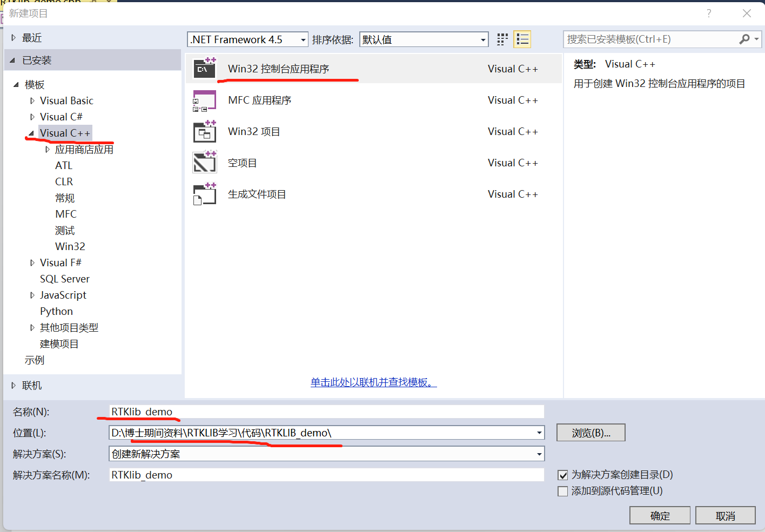Image resolution: width=765 pixels, height=532 pixels.
Task: Choose the 生成文件项目 template icon
Action: tap(205, 194)
